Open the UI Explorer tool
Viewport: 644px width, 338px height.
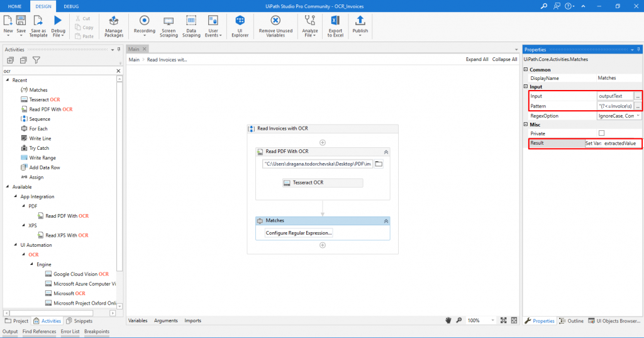click(x=240, y=26)
